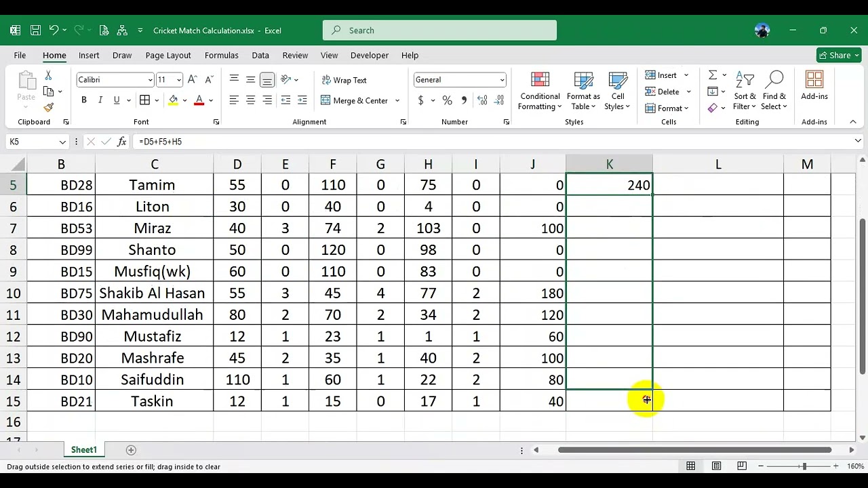This screenshot has height=488, width=868.
Task: Add a new sheet with plus icon
Action: (131, 450)
